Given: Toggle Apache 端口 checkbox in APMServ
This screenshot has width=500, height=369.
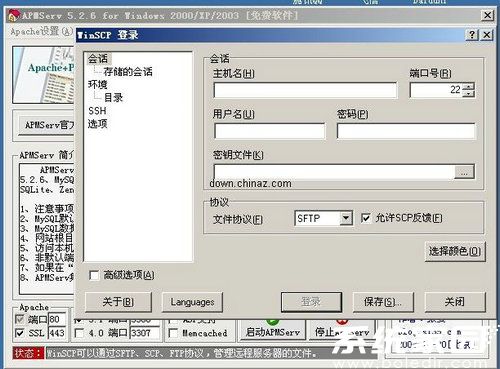Looking at the screenshot, I should tap(20, 319).
